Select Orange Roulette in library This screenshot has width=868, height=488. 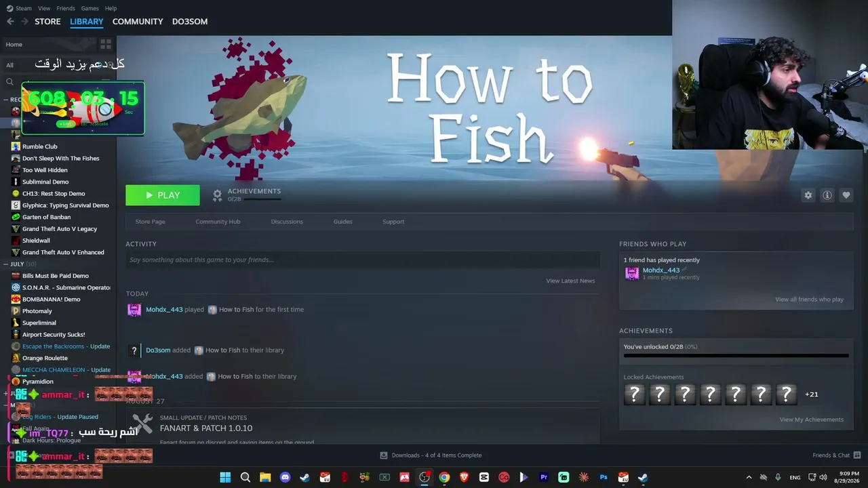[x=45, y=358]
